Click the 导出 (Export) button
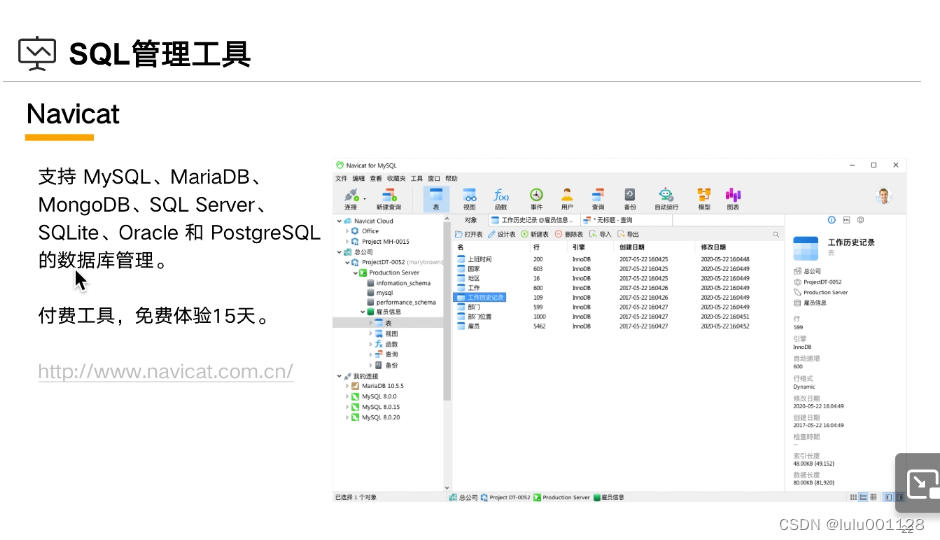The height and width of the screenshot is (540, 940). coord(628,234)
